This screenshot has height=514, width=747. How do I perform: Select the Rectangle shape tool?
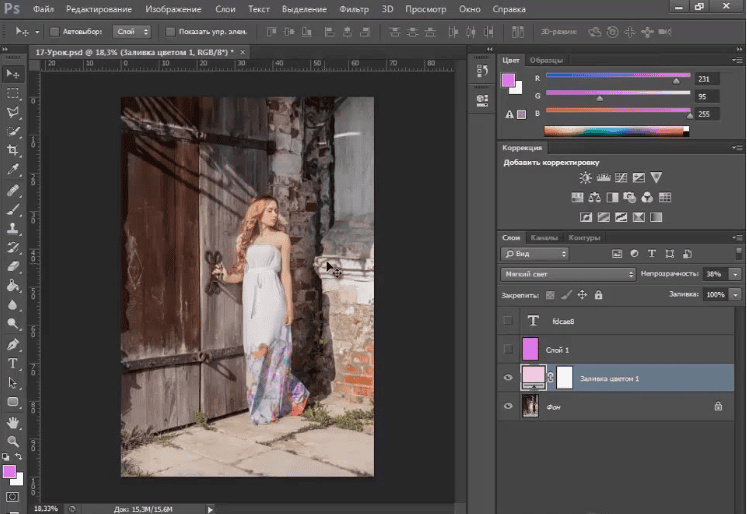tap(13, 402)
